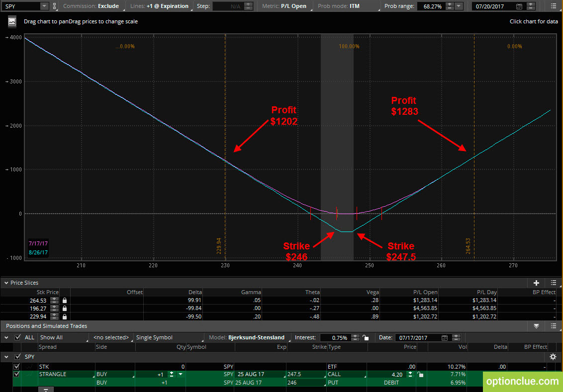This screenshot has width=563, height=392.
Task: Add a price slice with plus icon
Action: pyautogui.click(x=536, y=283)
